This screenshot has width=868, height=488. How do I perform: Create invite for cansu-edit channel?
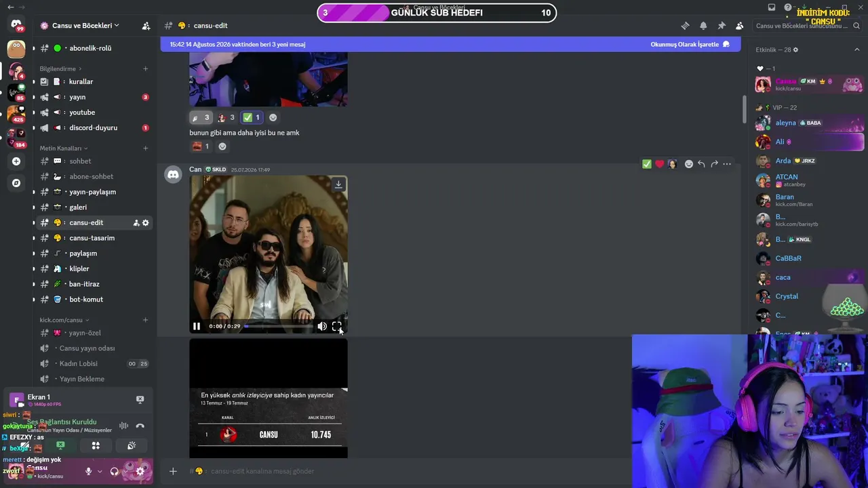pyautogui.click(x=136, y=222)
